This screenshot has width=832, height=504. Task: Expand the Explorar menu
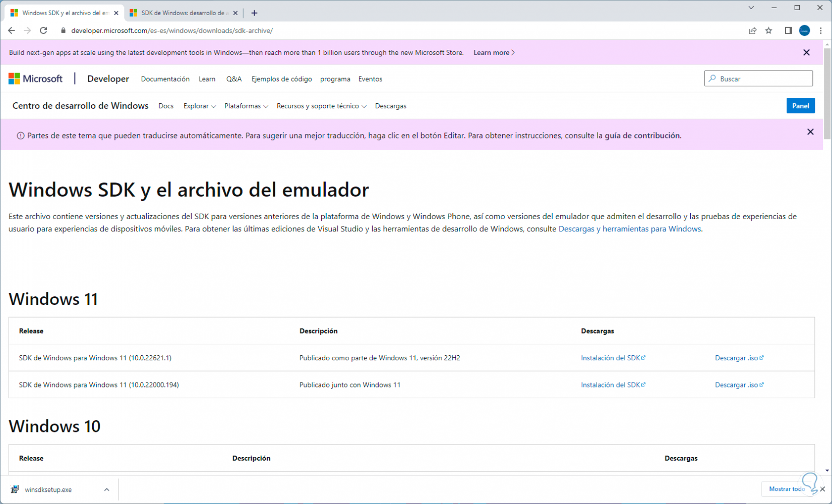coord(199,106)
